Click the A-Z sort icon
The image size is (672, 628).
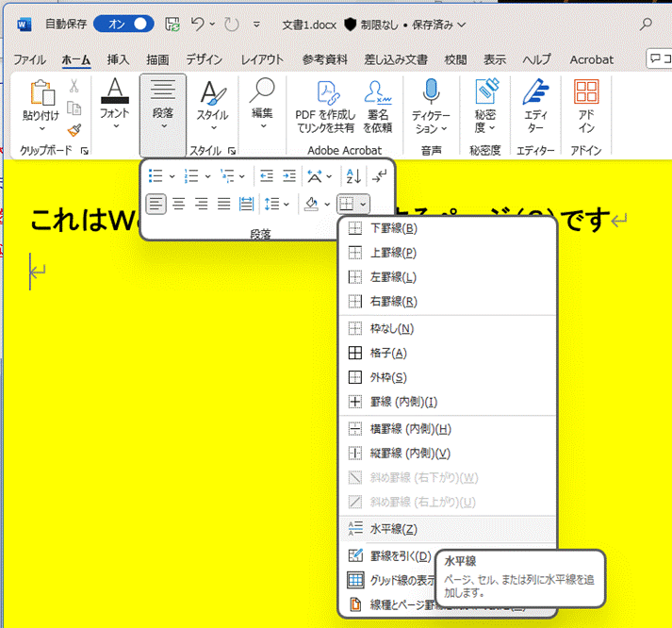pyautogui.click(x=353, y=176)
